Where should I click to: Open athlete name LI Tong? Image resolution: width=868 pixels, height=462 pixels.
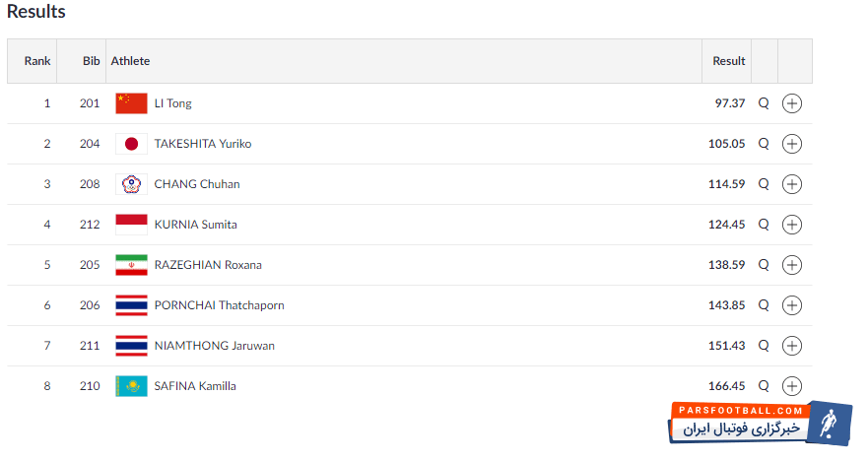pos(173,103)
